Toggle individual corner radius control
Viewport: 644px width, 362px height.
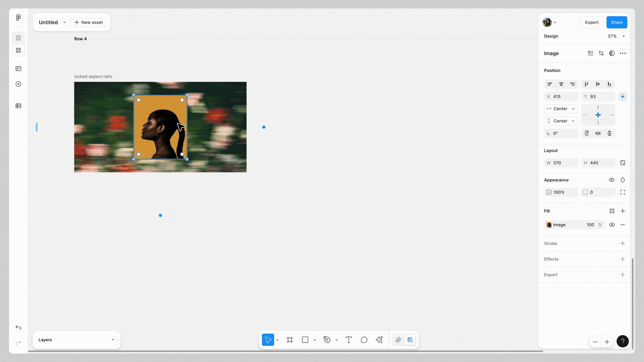pyautogui.click(x=623, y=192)
